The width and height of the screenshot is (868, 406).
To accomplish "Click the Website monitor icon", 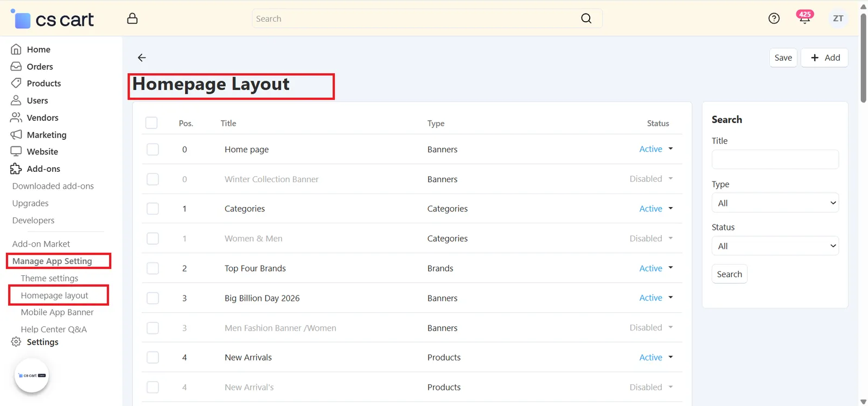I will coord(16,151).
